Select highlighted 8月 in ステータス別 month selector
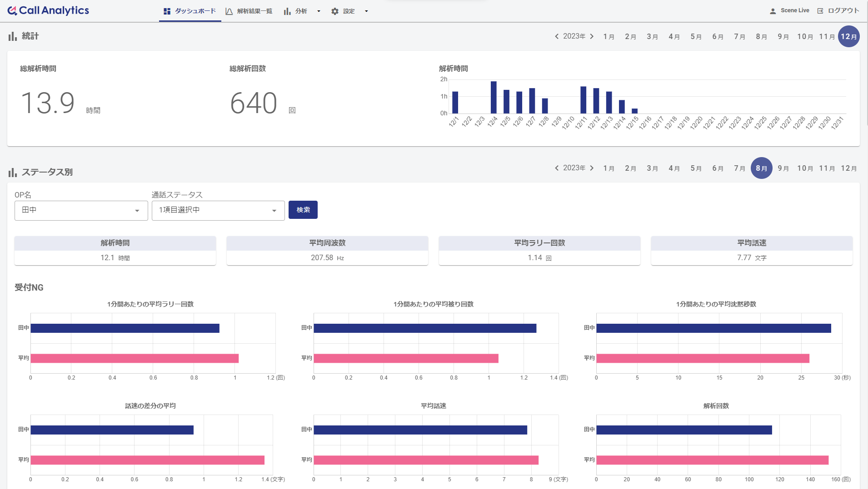This screenshot has height=489, width=868. click(x=762, y=168)
